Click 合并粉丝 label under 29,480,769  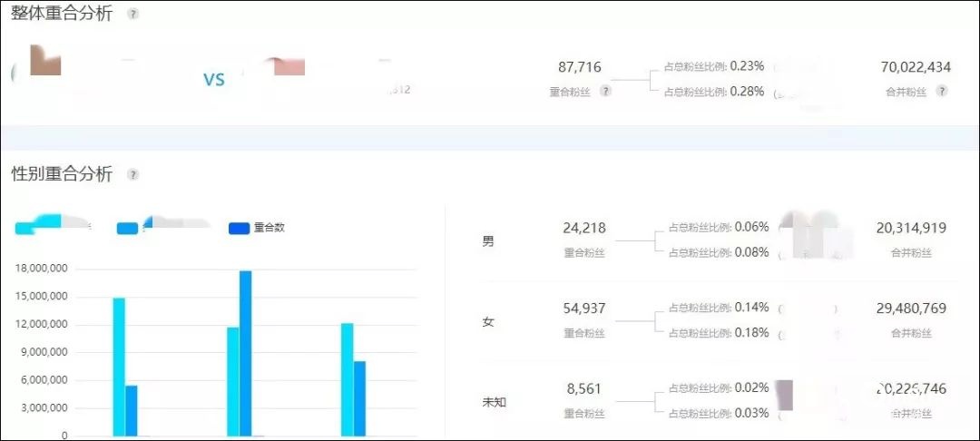911,334
